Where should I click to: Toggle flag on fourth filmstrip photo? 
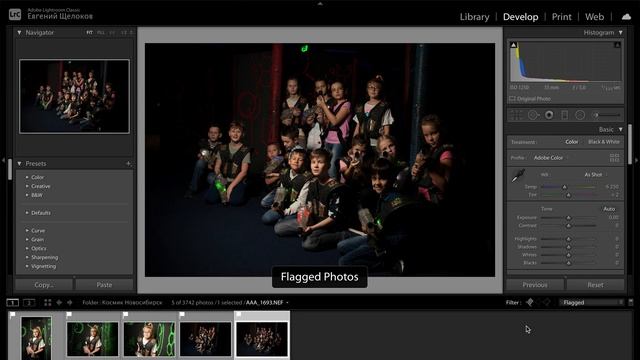[182, 315]
